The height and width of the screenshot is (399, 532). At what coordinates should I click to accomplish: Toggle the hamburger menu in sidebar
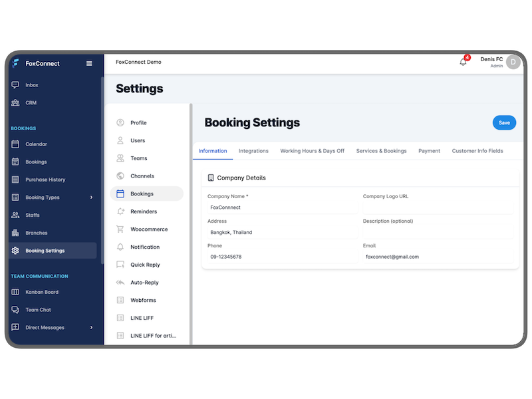coord(89,64)
